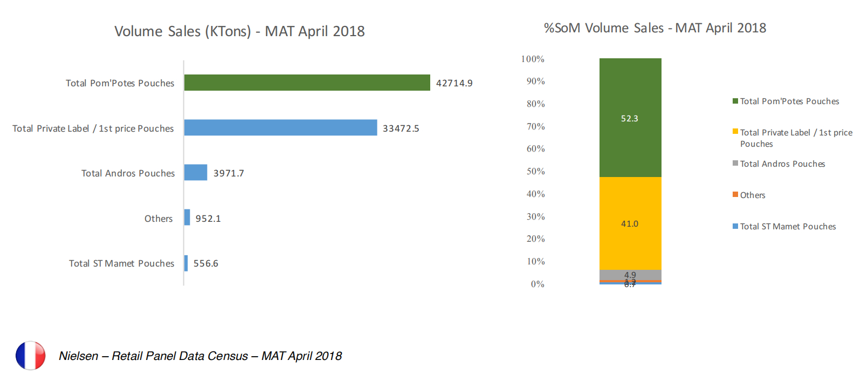Screen dimensions: 868x374
Task: Click legend text 'Others'
Action: click(753, 195)
